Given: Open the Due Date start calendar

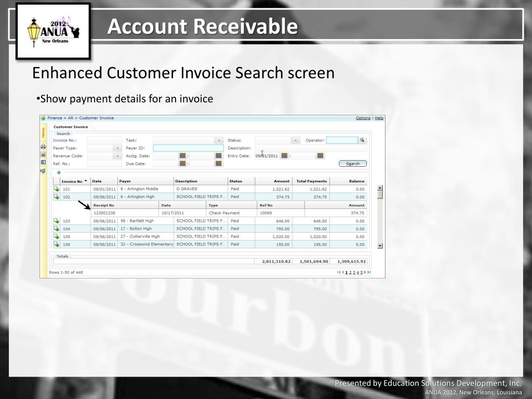Looking at the screenshot, I should (182, 164).
